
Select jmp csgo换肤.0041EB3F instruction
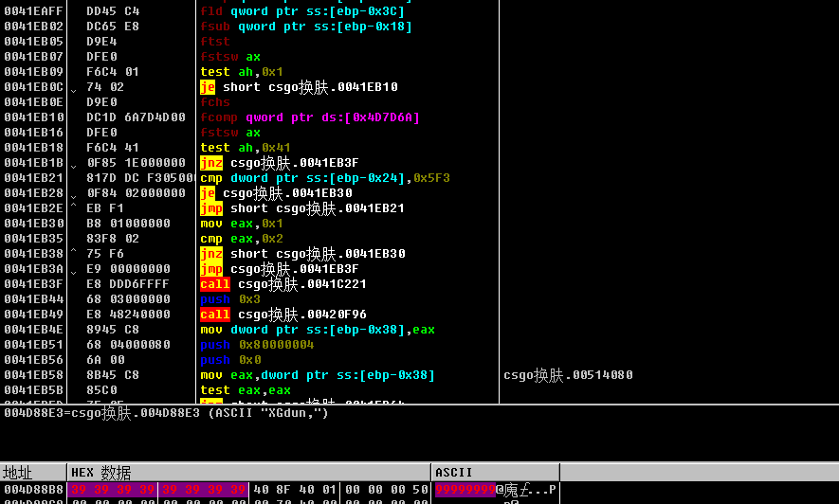coord(280,269)
